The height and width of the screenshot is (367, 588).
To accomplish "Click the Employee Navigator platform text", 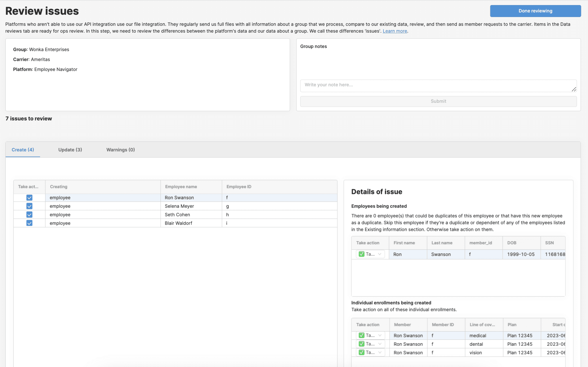I will [x=56, y=69].
